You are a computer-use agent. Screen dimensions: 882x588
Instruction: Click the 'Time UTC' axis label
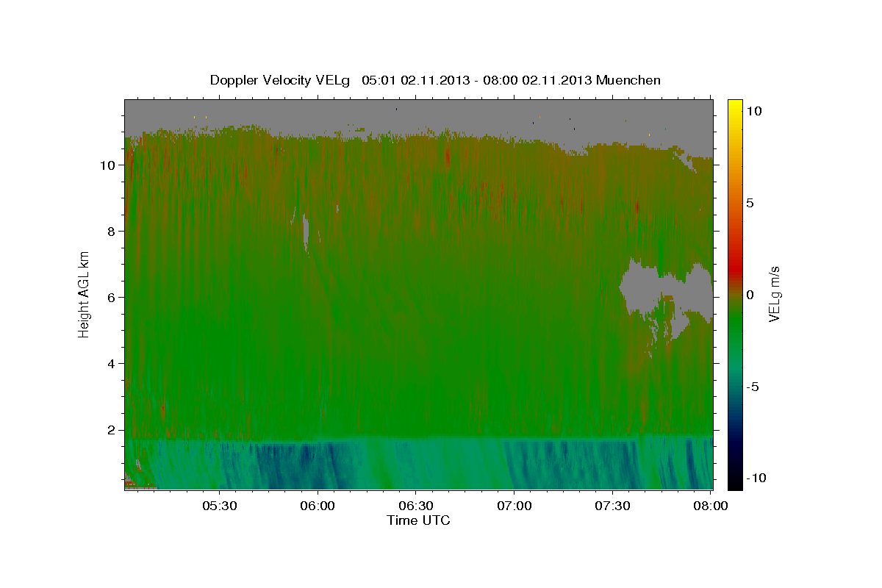click(418, 520)
